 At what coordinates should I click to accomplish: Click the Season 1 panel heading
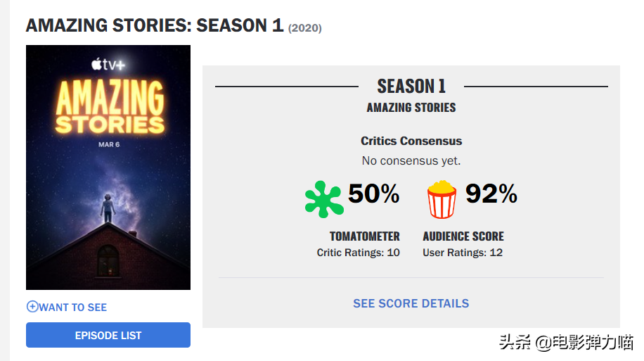tap(411, 87)
